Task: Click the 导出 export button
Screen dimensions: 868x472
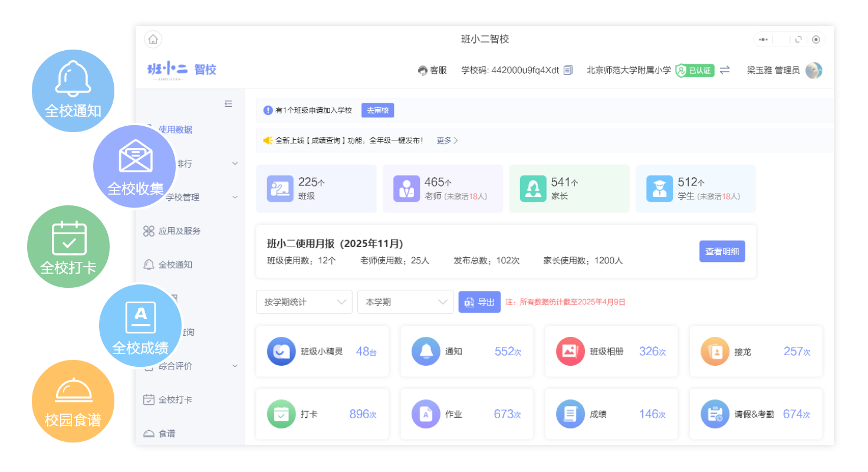Action: pyautogui.click(x=479, y=302)
